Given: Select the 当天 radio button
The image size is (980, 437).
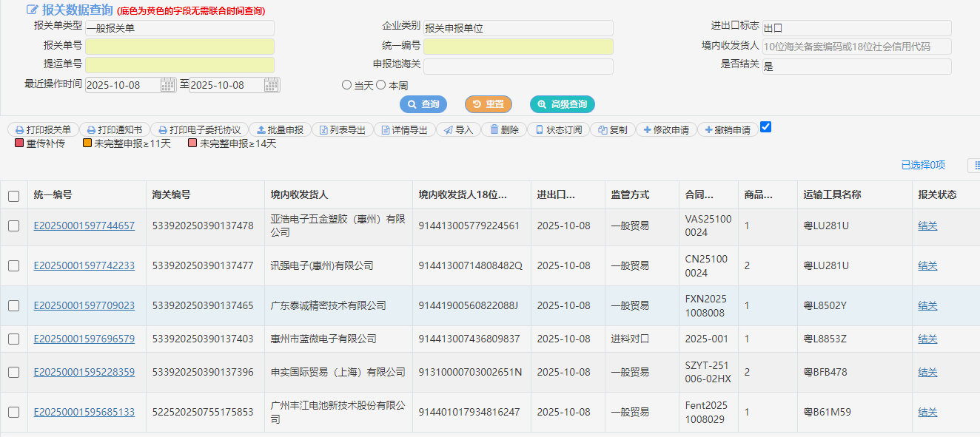Looking at the screenshot, I should (346, 85).
